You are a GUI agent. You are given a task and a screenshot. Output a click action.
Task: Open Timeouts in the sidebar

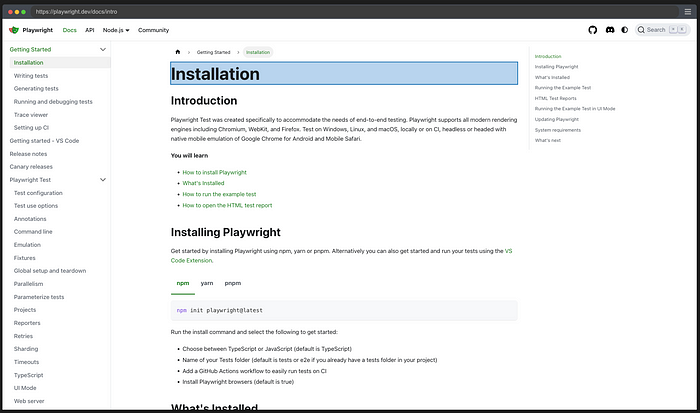coord(26,362)
